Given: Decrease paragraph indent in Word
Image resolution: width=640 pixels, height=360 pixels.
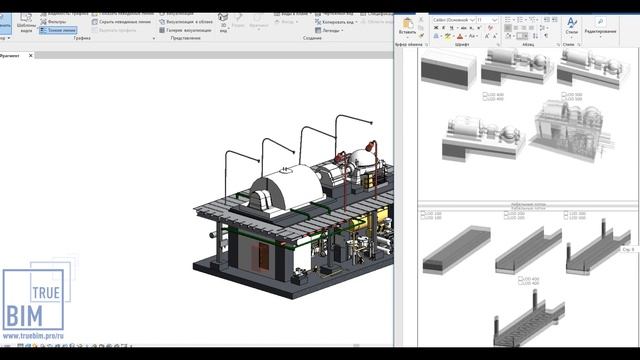Looking at the screenshot, I should [547, 19].
